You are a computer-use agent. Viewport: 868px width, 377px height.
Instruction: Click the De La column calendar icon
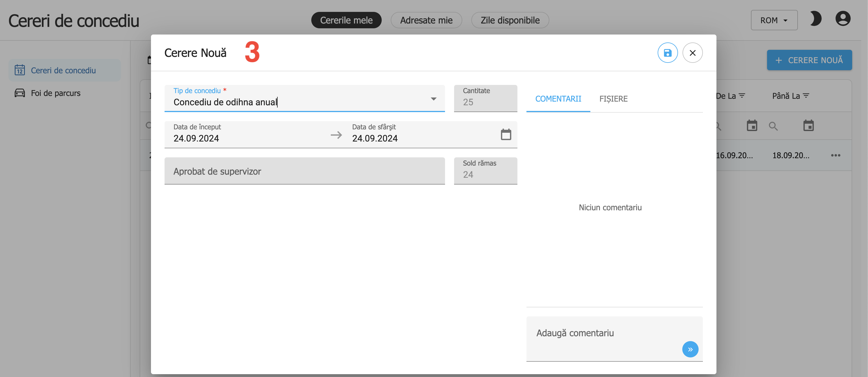click(x=752, y=126)
